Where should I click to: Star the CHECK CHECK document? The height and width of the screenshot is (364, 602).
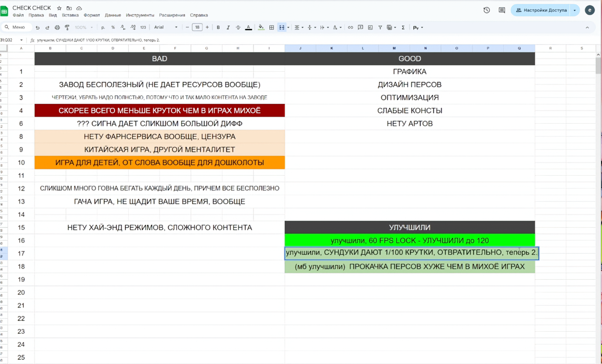pos(59,8)
